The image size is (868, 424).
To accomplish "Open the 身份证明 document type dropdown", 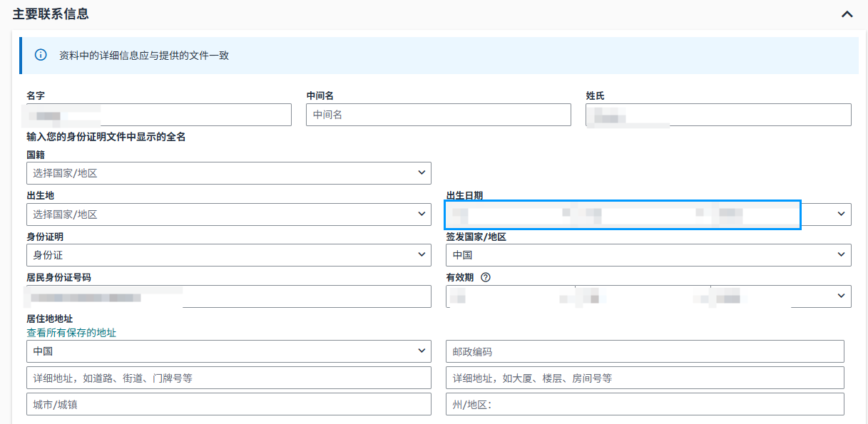I will 229,255.
